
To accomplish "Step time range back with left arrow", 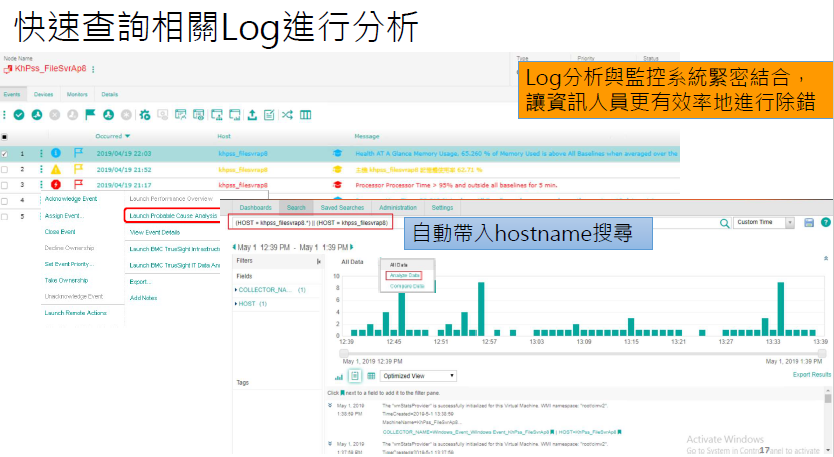I will pos(234,247).
